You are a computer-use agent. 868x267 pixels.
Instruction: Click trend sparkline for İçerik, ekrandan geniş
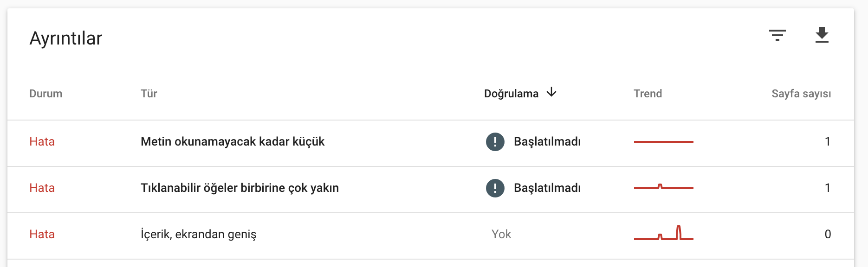pos(664,233)
